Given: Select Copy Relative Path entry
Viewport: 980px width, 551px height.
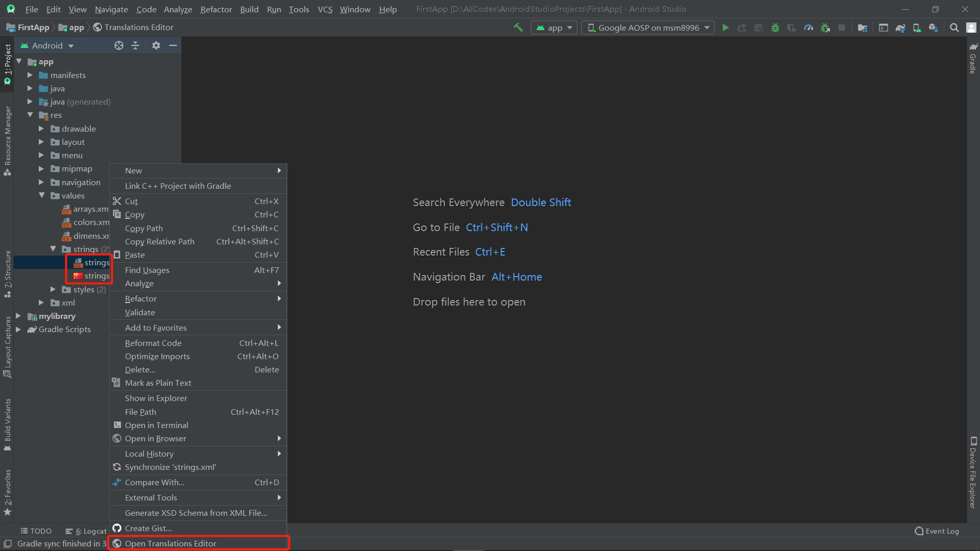Looking at the screenshot, I should click(198, 241).
